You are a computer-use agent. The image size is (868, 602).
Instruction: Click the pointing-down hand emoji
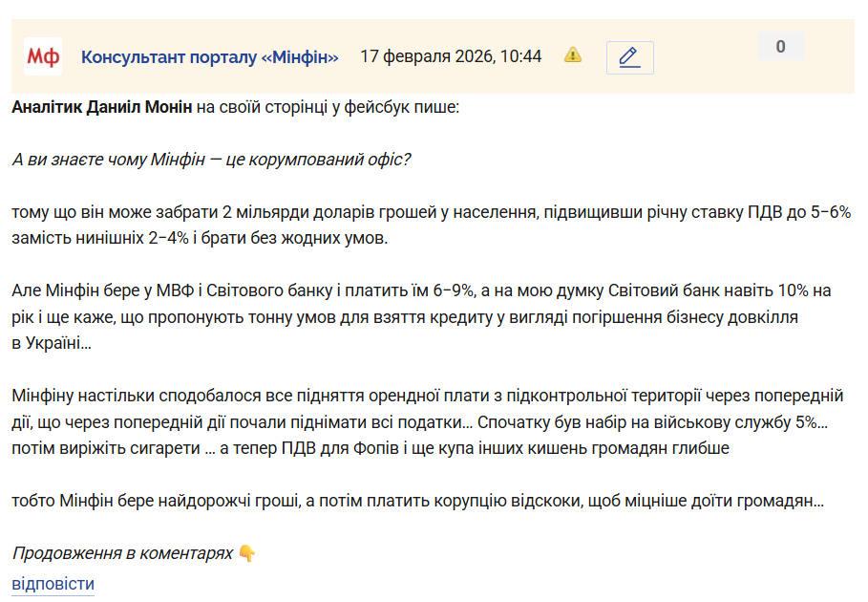[x=247, y=553]
